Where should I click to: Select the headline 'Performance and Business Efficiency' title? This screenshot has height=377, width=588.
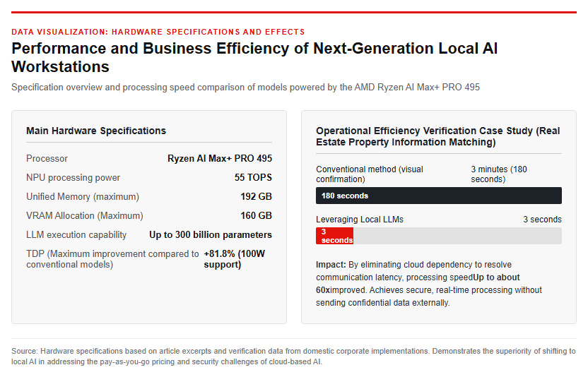tap(254, 57)
